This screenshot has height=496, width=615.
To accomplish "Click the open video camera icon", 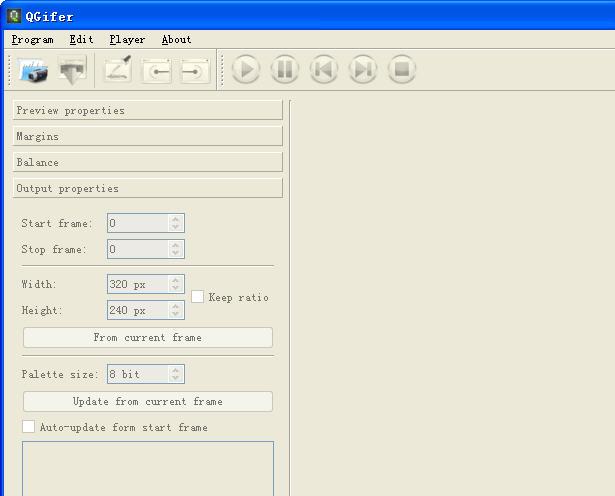I will pos(34,70).
